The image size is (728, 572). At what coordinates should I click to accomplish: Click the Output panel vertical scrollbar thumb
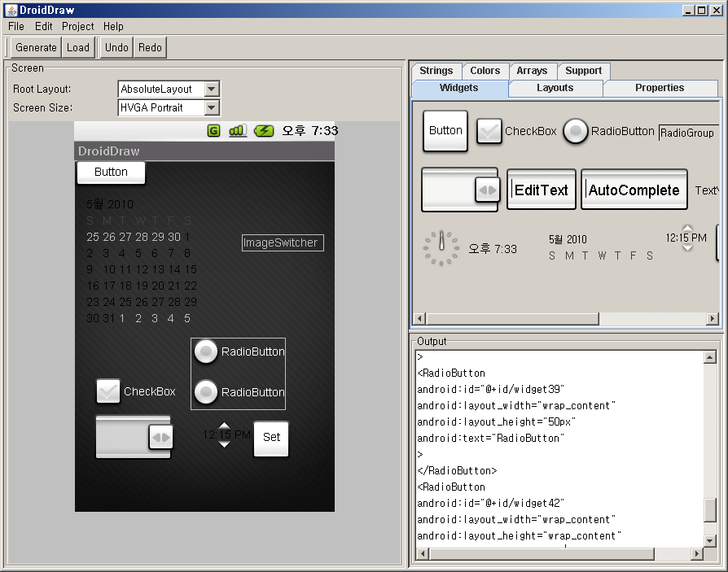[709, 510]
